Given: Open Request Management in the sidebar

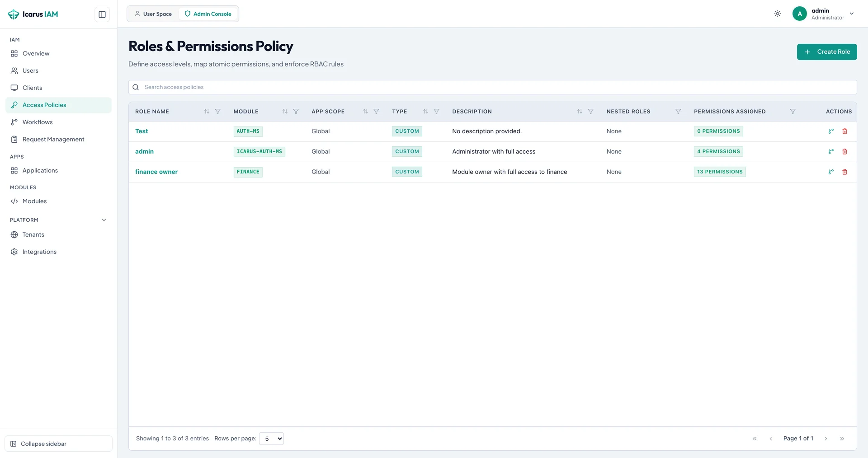Looking at the screenshot, I should pos(58,139).
